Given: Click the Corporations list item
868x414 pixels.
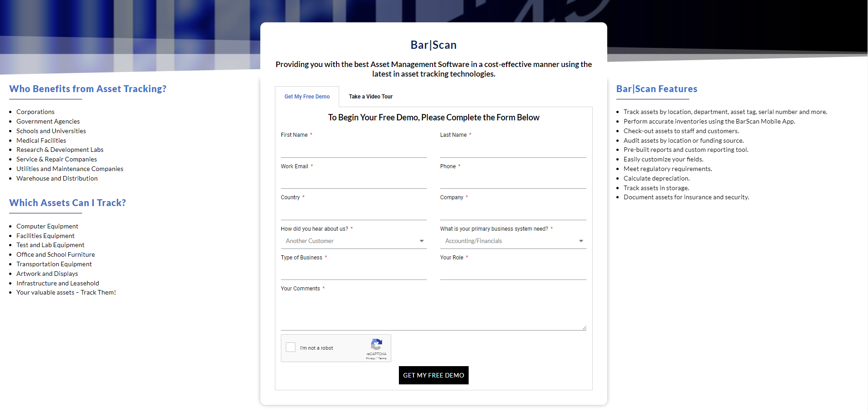Looking at the screenshot, I should pos(36,112).
